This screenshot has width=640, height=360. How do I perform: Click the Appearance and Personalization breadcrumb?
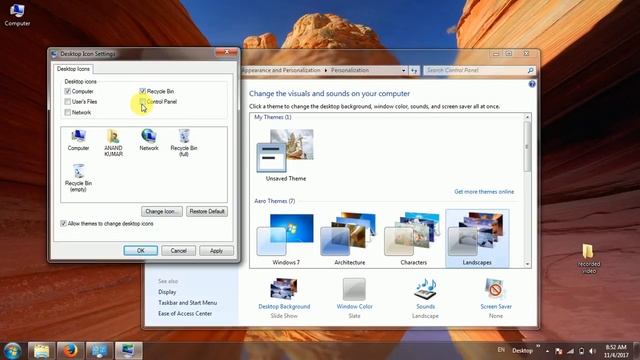coord(281,70)
